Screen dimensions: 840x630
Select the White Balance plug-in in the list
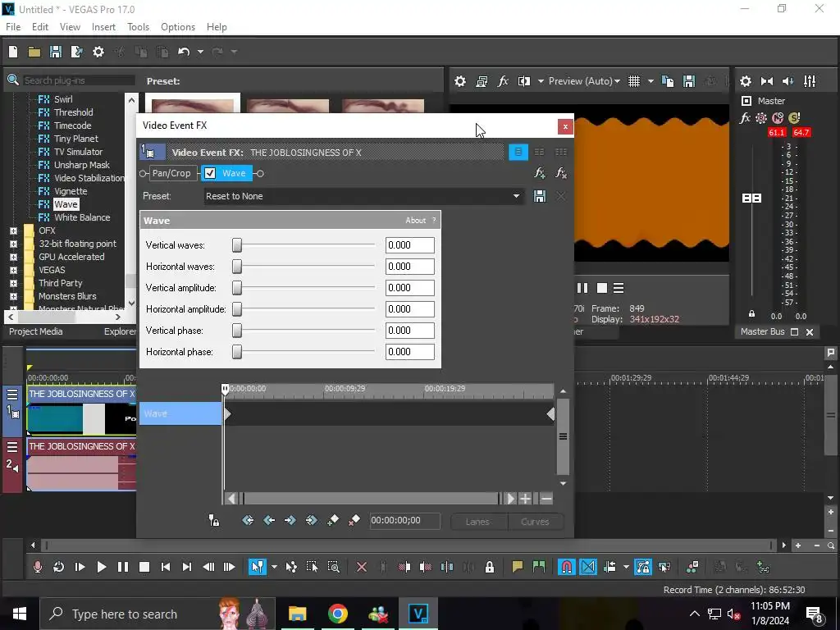82,217
